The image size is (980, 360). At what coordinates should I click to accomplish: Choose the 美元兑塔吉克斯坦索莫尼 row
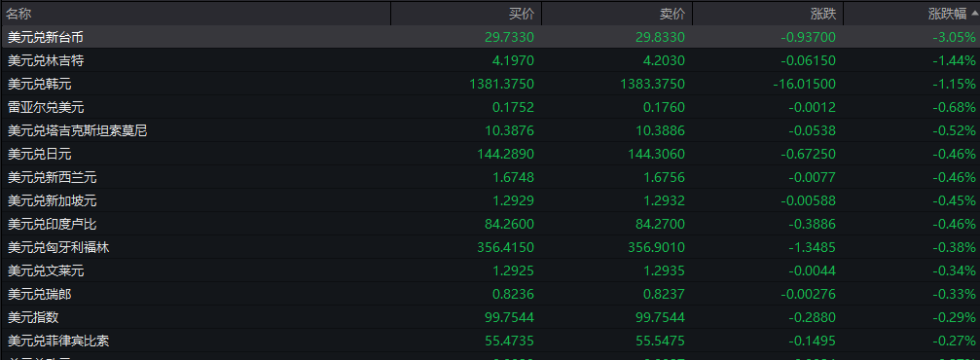pos(490,130)
